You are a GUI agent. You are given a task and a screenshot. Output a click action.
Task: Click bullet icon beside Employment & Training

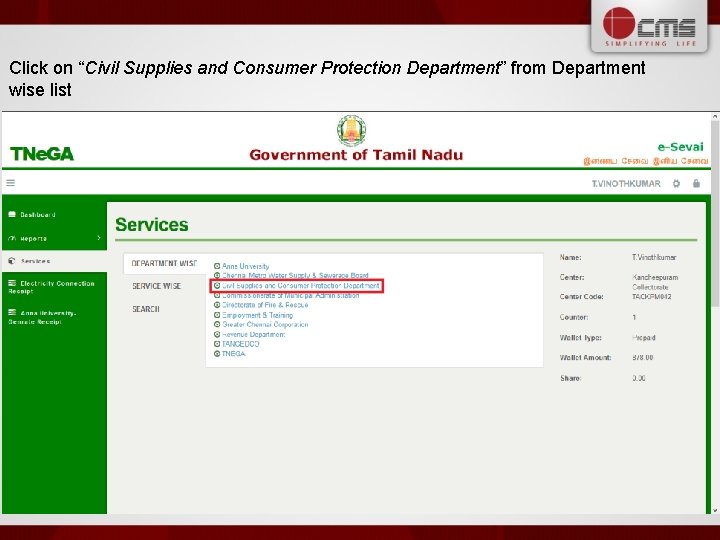(x=217, y=315)
